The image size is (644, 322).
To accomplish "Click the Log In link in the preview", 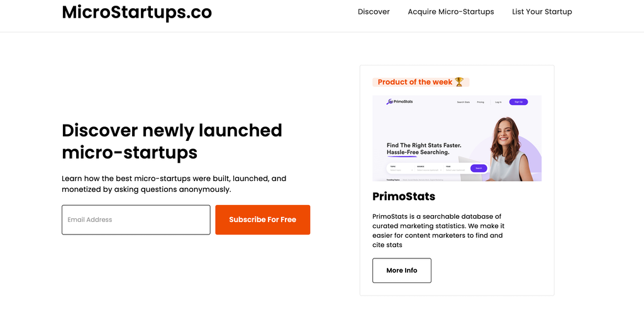I will click(498, 102).
